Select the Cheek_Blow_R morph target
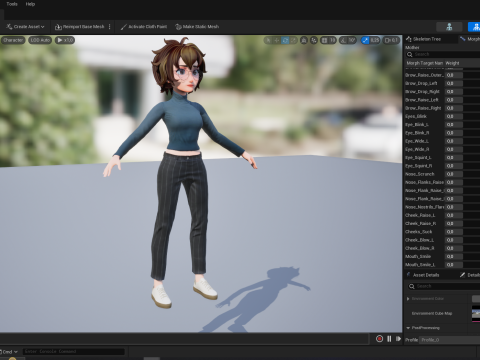The image size is (480, 360). coord(420,248)
